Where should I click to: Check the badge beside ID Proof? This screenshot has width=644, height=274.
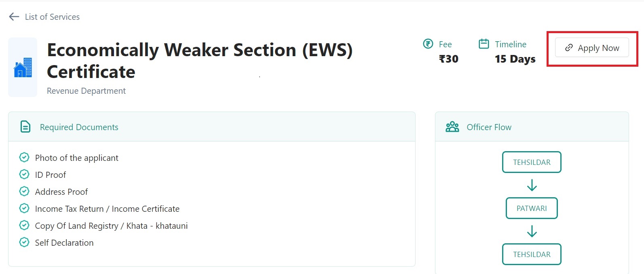[x=24, y=174]
